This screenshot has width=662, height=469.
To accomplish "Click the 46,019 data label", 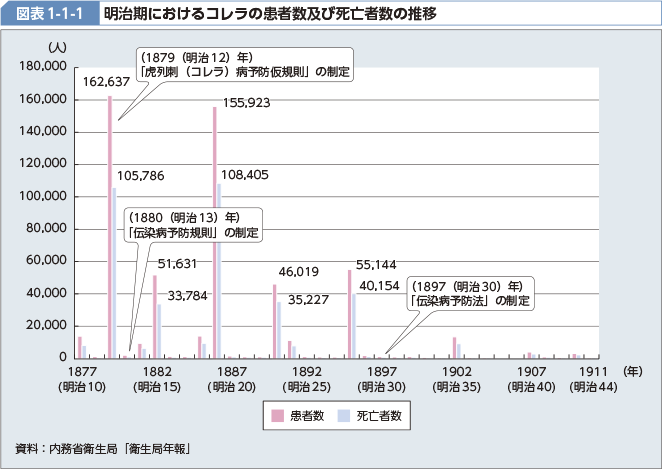I will click(x=298, y=271).
